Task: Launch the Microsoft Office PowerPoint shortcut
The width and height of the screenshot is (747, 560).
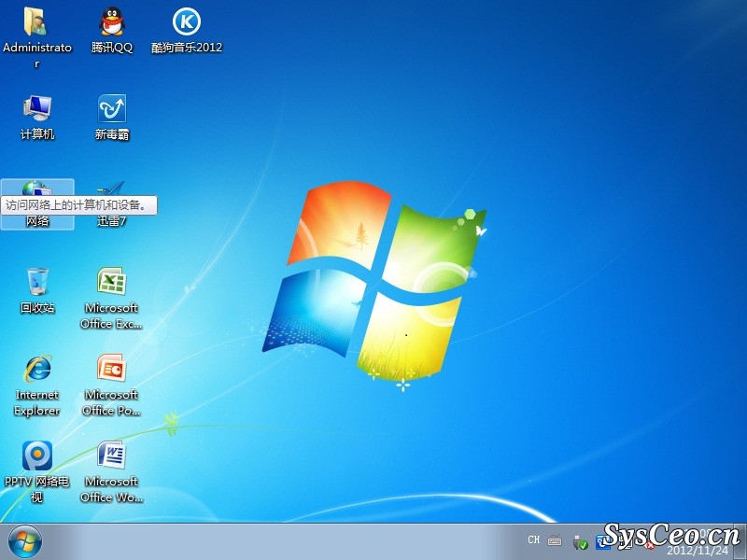Action: (111, 385)
